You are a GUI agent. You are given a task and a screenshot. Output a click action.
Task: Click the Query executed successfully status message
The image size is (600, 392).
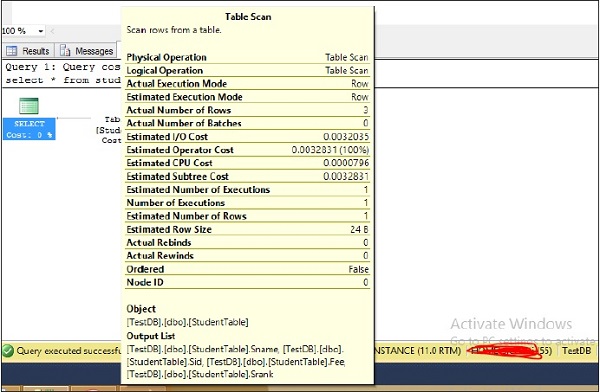(69, 351)
